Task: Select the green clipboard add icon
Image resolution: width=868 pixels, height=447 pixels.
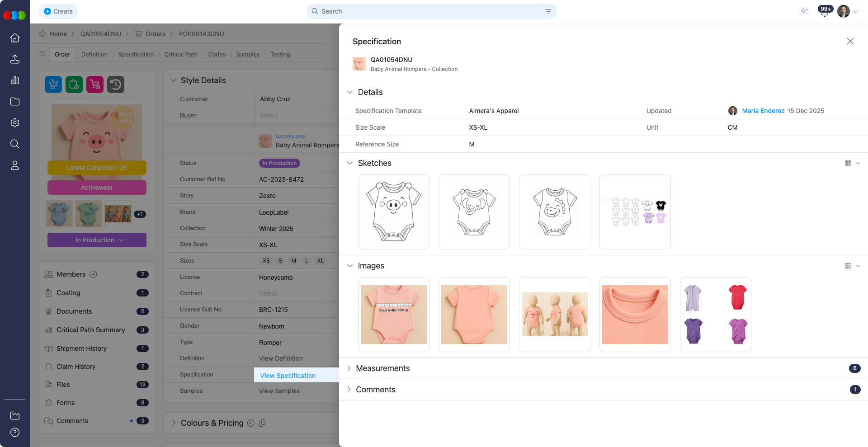Action: [x=74, y=84]
